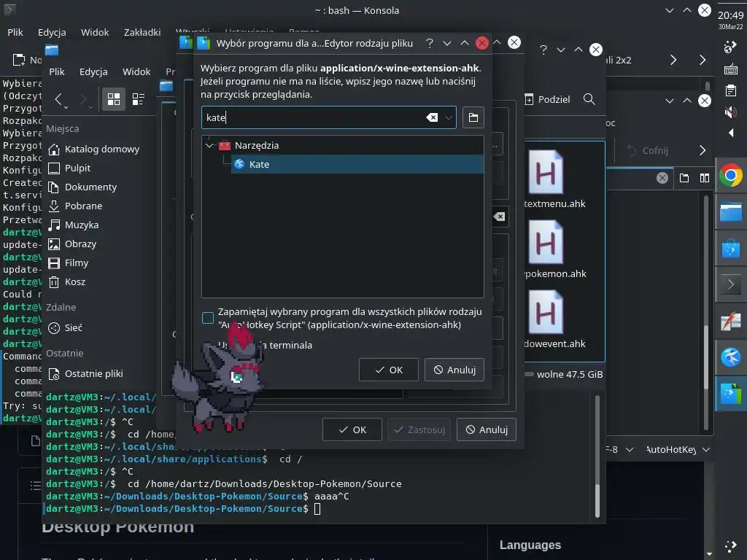Expand editor toolbar overflow chevron beside Cofnij
The width and height of the screenshot is (747, 560).
click(x=703, y=151)
